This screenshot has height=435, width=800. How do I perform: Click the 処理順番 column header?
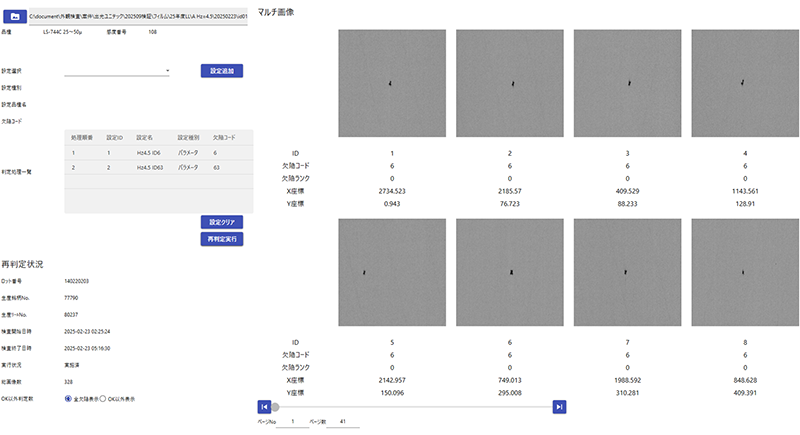[x=82, y=138]
